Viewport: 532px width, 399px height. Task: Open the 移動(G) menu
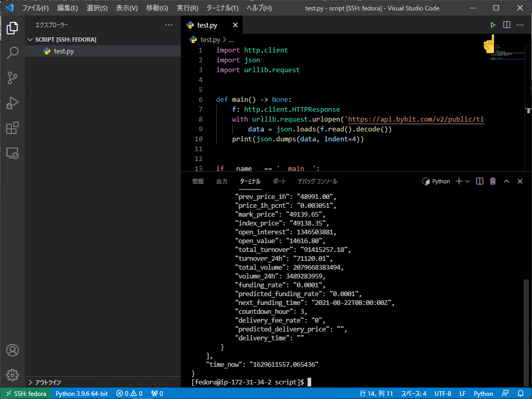coord(157,8)
